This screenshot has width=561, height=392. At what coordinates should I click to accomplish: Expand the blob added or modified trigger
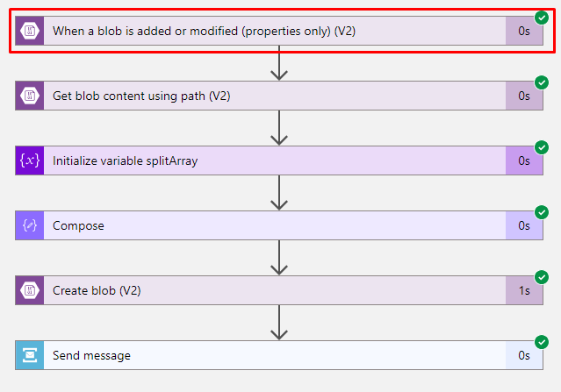pyautogui.click(x=279, y=31)
